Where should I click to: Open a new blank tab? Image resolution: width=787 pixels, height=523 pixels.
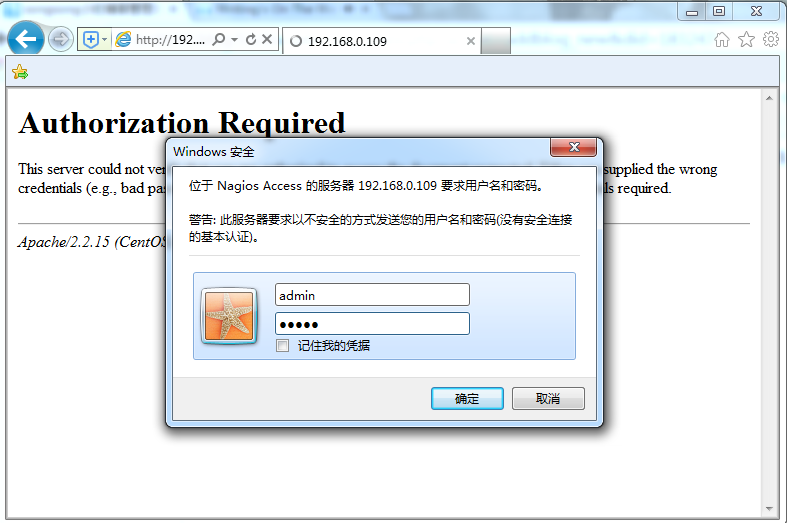click(x=495, y=41)
